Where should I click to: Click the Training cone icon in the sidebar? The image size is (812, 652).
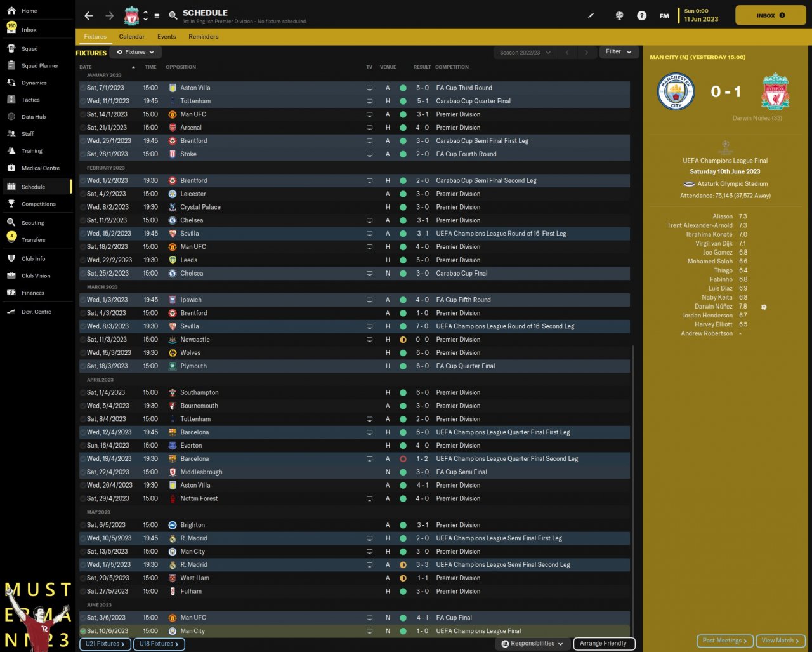pos(11,151)
